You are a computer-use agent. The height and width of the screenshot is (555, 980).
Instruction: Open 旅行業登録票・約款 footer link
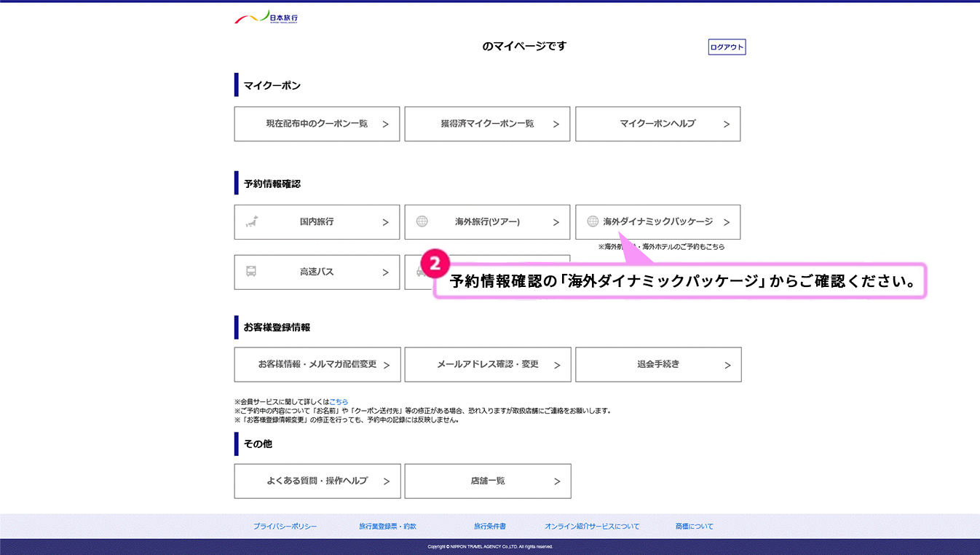(x=387, y=527)
